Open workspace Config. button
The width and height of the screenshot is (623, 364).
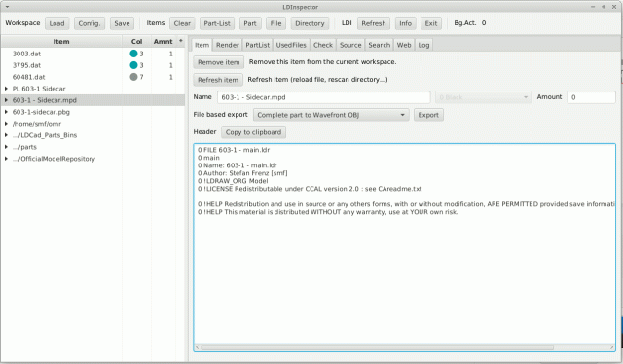pyautogui.click(x=90, y=23)
